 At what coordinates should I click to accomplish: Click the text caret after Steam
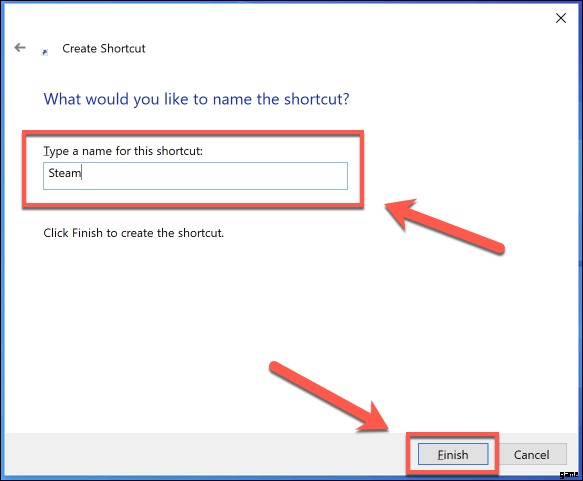82,173
